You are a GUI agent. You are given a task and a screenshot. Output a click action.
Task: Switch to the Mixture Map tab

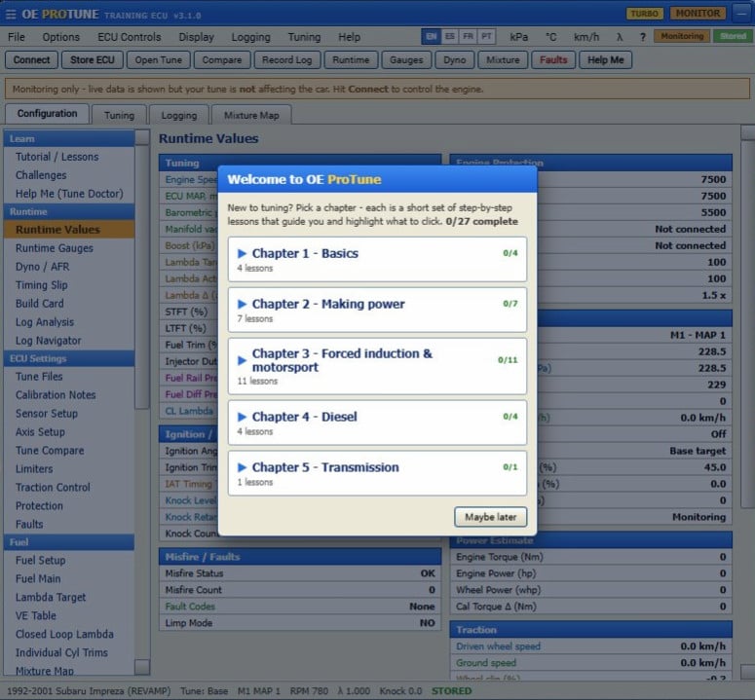251,115
